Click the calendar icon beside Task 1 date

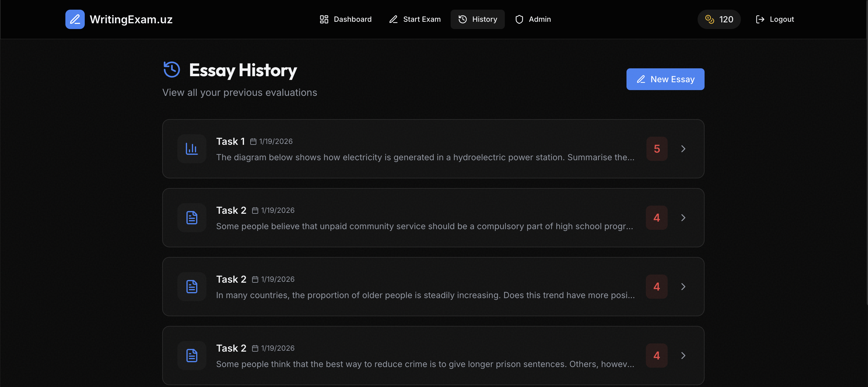click(x=253, y=142)
